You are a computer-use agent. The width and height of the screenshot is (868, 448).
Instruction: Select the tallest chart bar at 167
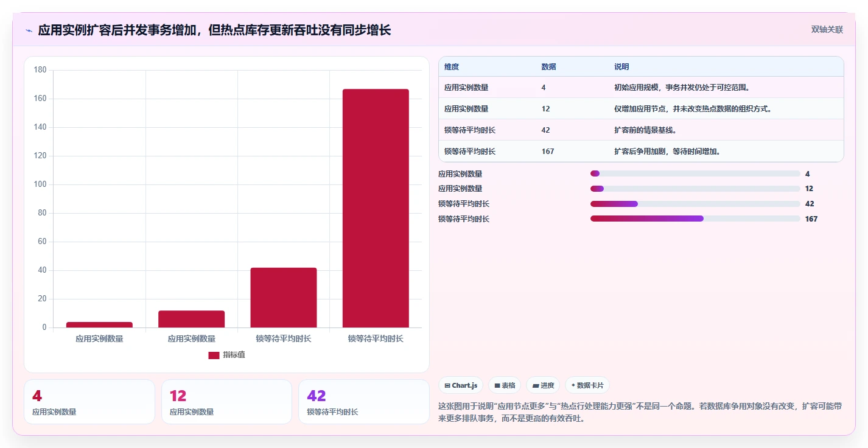pos(376,208)
